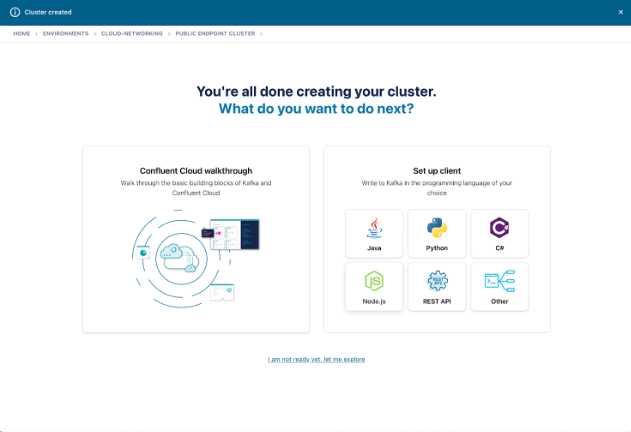Open ENVIRONMENTS breadcrumb link

coord(66,33)
